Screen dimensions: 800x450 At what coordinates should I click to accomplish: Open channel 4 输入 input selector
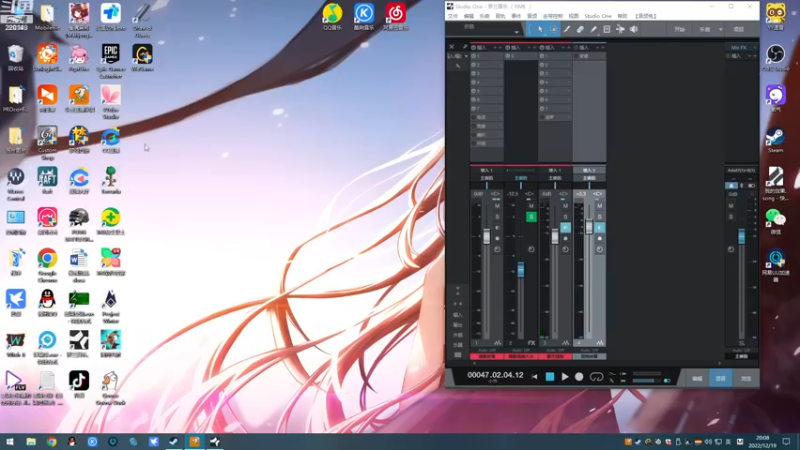point(589,170)
